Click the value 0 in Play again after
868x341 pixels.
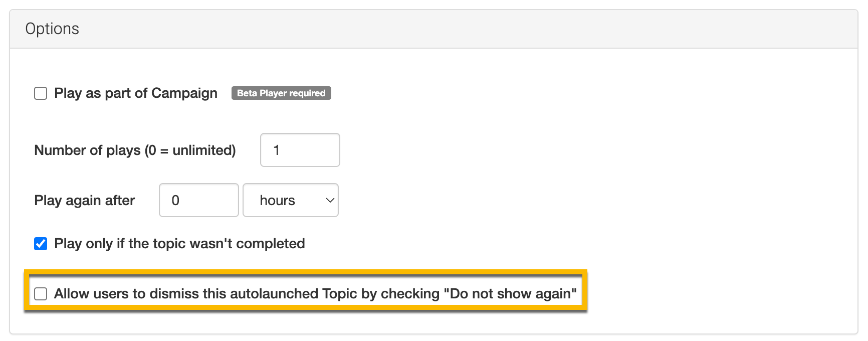pyautogui.click(x=175, y=200)
